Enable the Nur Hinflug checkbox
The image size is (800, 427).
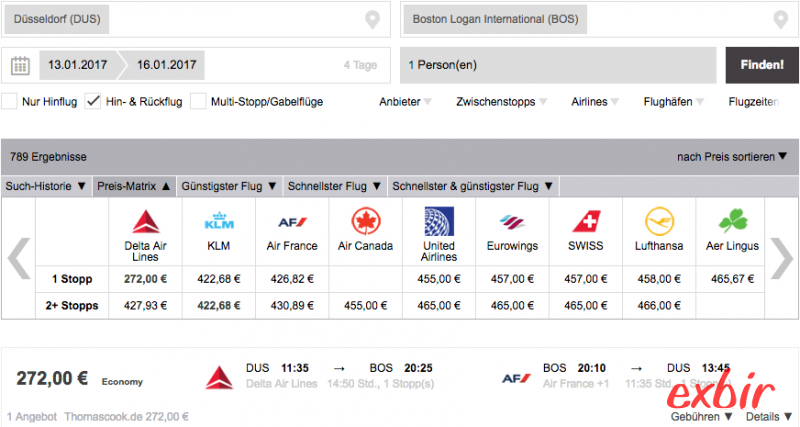click(9, 101)
